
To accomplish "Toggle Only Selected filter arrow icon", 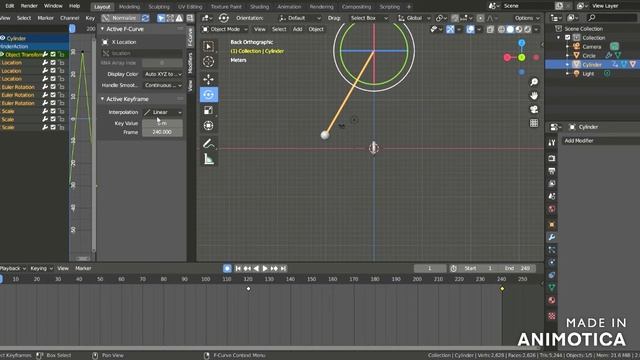I will 161,18.
